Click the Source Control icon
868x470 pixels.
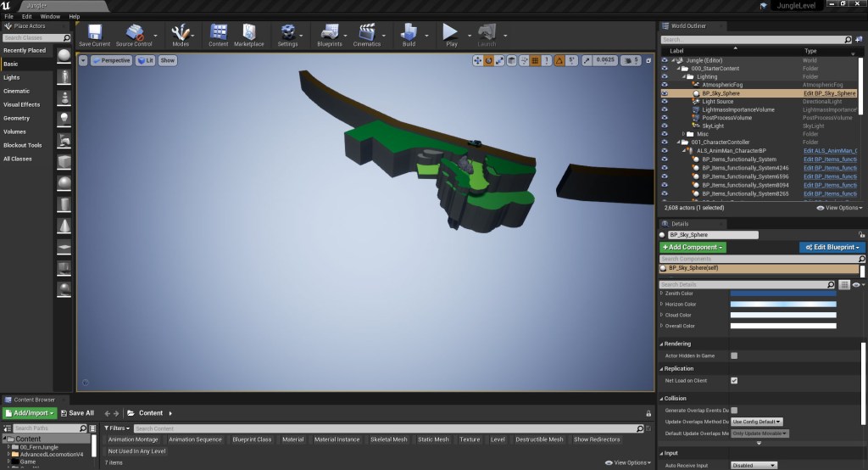coord(134,32)
